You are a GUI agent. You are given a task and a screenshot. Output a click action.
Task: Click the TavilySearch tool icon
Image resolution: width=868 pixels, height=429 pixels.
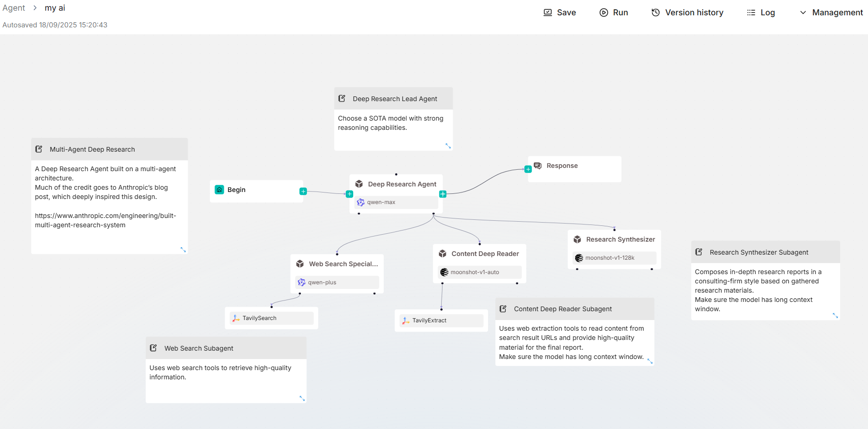click(236, 318)
